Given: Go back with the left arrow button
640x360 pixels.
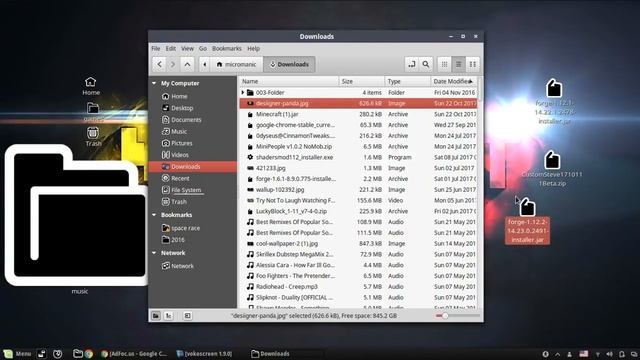Looking at the screenshot, I should pos(160,64).
